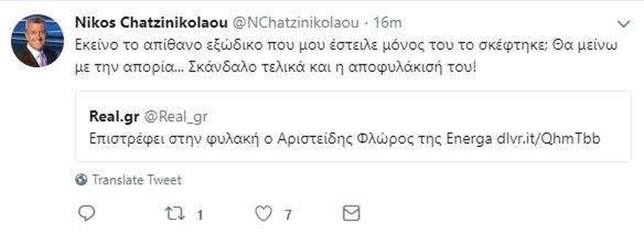The width and height of the screenshot is (644, 233).
Task: View the likes count showing 7
Action: pyautogui.click(x=288, y=215)
